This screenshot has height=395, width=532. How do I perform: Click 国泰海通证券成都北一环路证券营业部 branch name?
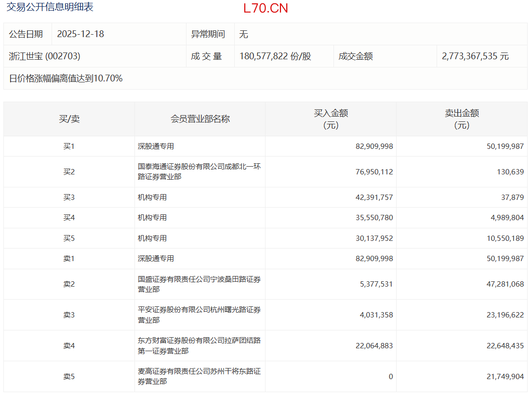[199, 172]
